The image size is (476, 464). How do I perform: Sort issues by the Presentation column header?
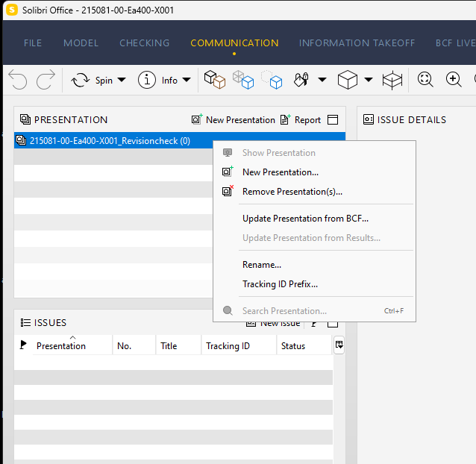pos(72,345)
